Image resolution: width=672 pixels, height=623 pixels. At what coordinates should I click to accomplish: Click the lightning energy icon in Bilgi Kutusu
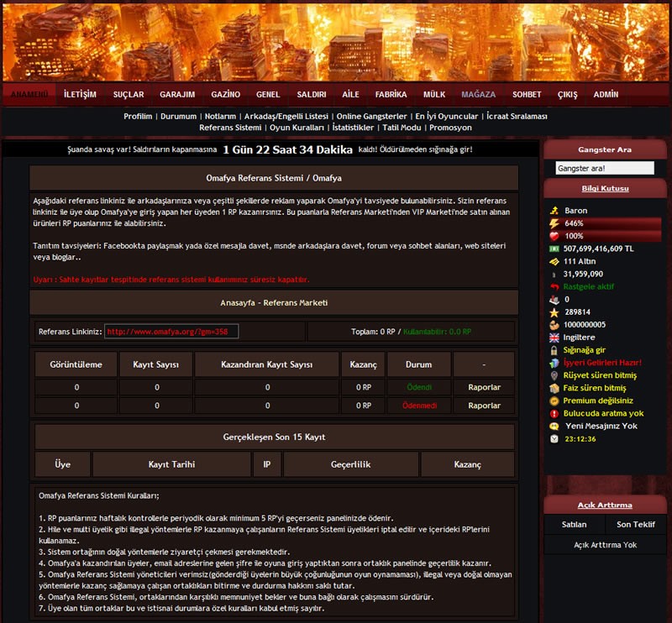coord(554,223)
